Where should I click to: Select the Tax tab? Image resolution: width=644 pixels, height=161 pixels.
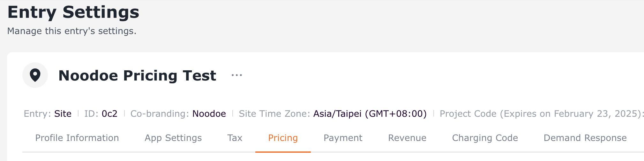point(235,138)
